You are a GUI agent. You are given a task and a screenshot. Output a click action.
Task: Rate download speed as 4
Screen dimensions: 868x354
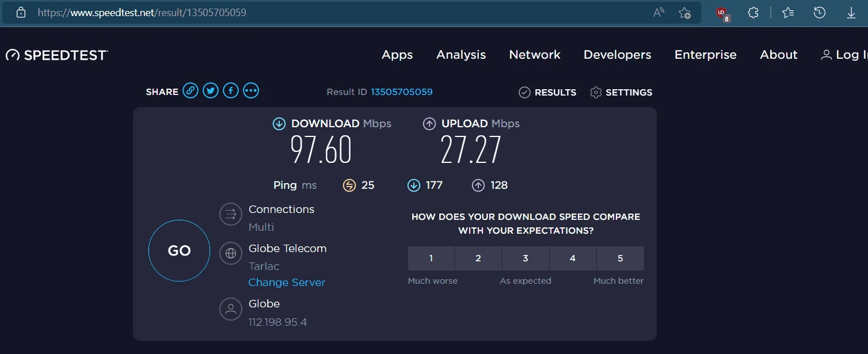click(573, 258)
